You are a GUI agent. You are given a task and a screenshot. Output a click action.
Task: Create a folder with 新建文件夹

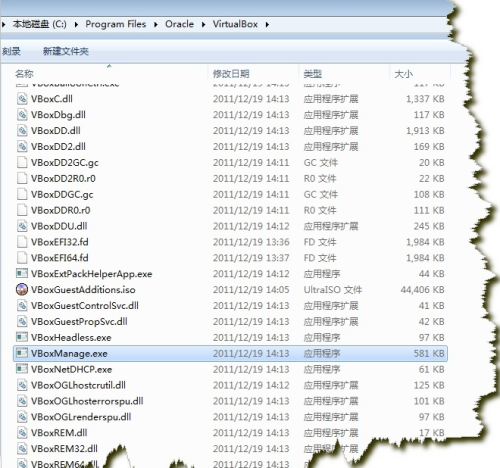point(66,51)
